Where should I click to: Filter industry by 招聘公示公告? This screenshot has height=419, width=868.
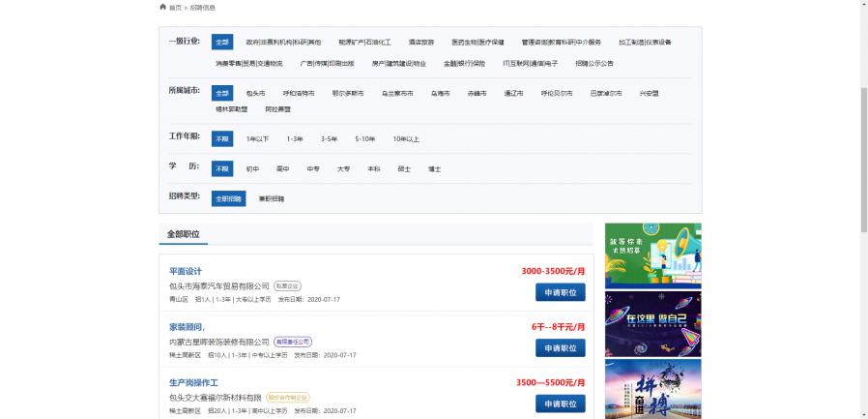pyautogui.click(x=593, y=64)
